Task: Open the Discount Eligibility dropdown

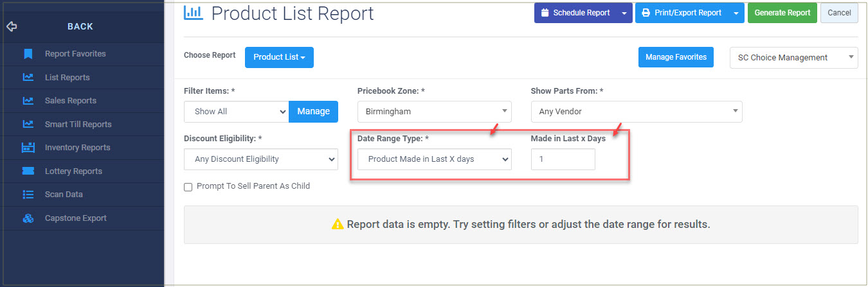Action: coord(261,159)
